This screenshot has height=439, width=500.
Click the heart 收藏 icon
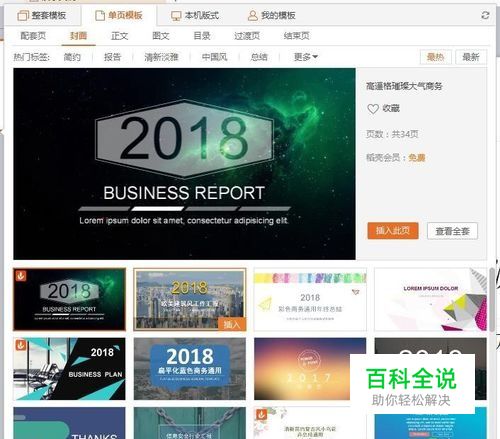[x=373, y=109]
